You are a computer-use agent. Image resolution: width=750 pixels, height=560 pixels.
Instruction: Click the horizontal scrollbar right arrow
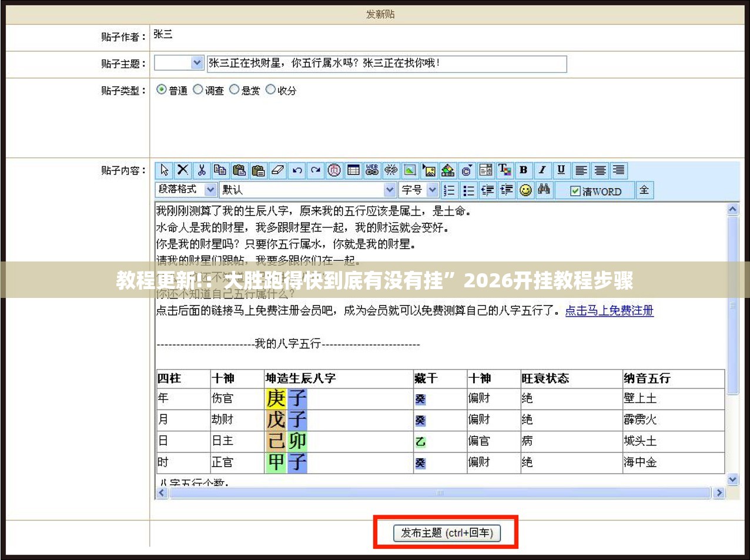pyautogui.click(x=718, y=493)
